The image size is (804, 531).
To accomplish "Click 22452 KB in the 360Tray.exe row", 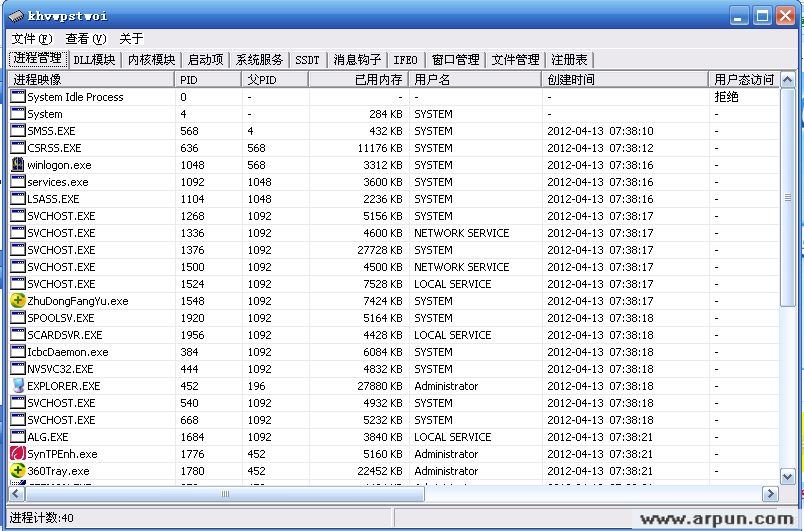I will click(379, 471).
